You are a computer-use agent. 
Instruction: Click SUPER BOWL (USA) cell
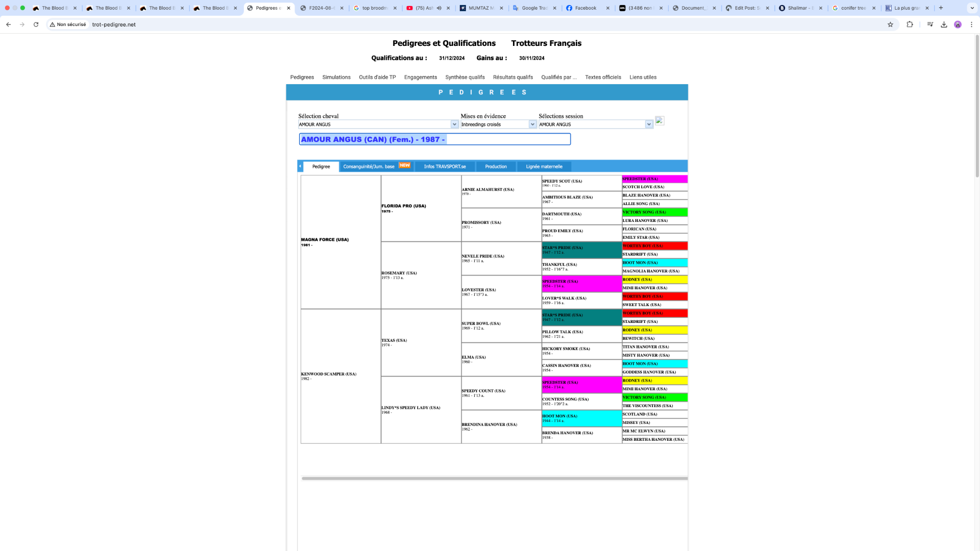(501, 325)
